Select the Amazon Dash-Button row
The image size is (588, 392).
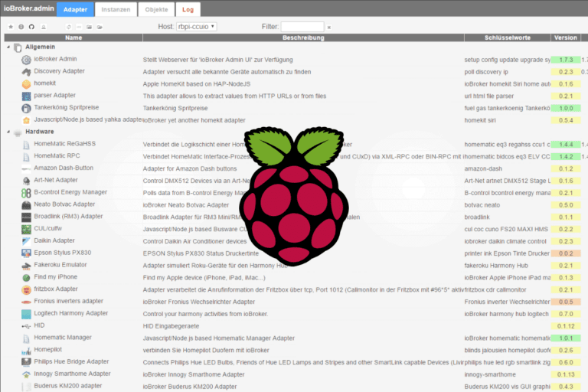coord(294,168)
